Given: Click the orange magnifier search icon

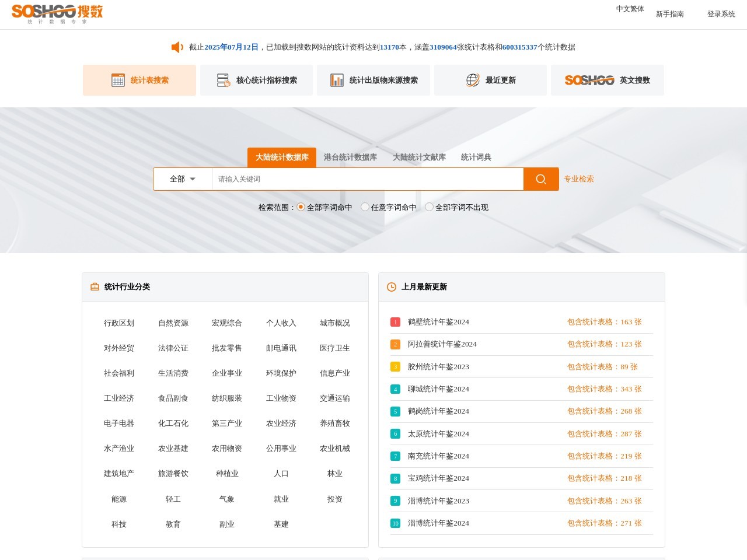Looking at the screenshot, I should [540, 179].
